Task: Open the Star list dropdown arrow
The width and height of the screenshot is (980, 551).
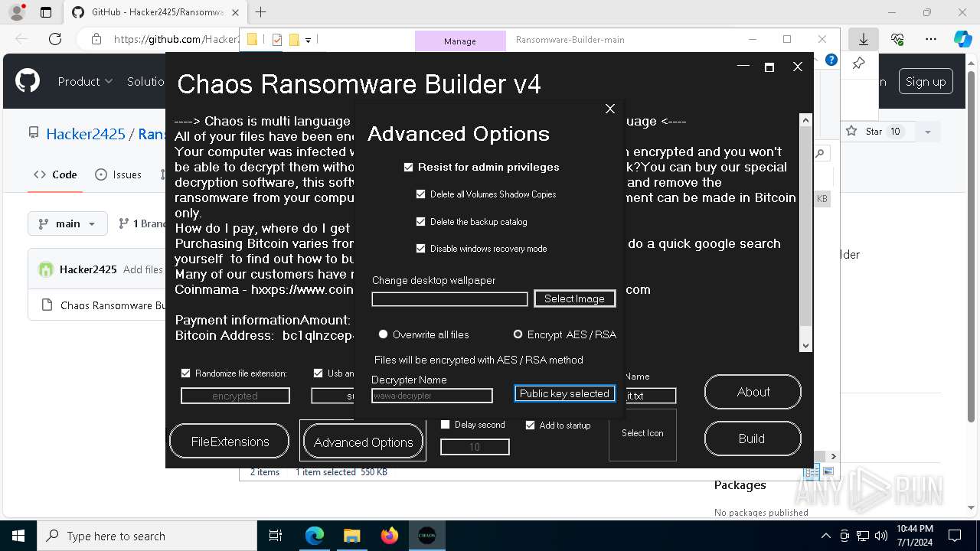Action: (927, 132)
